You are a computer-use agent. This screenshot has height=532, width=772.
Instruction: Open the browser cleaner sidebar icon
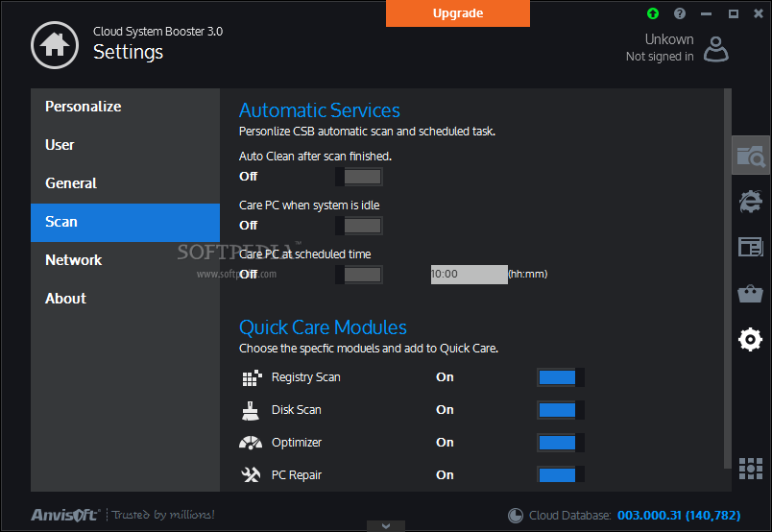750,201
